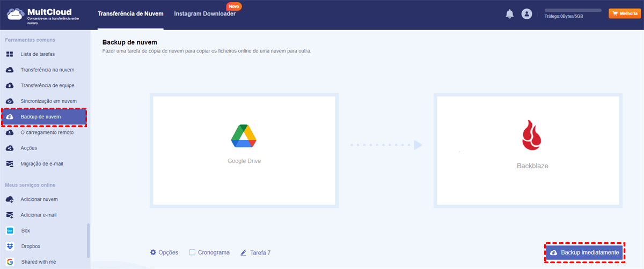Image resolution: width=644 pixels, height=269 pixels.
Task: Click the O carregamento remoto icon
Action: pyautogui.click(x=10, y=132)
